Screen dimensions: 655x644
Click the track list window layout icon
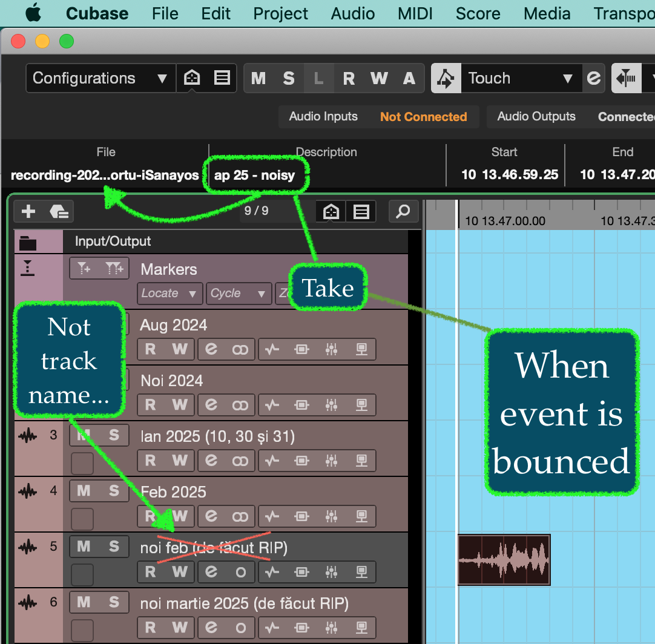[x=331, y=211]
